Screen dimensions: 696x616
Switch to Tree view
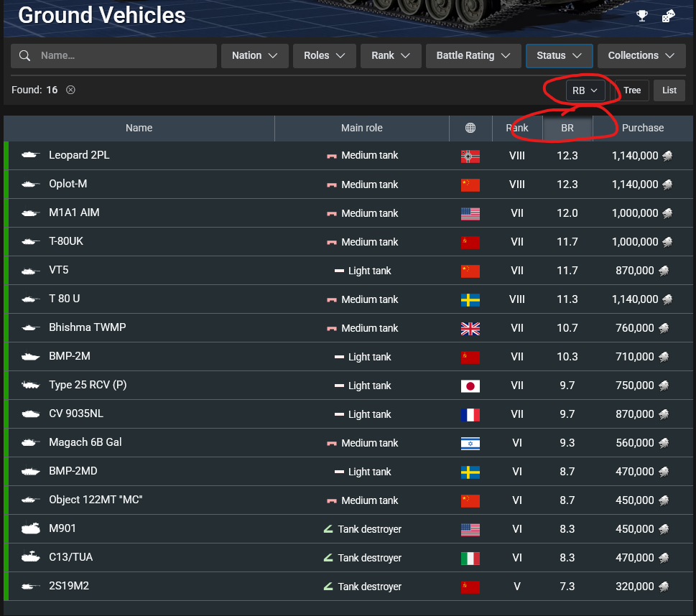click(x=631, y=90)
